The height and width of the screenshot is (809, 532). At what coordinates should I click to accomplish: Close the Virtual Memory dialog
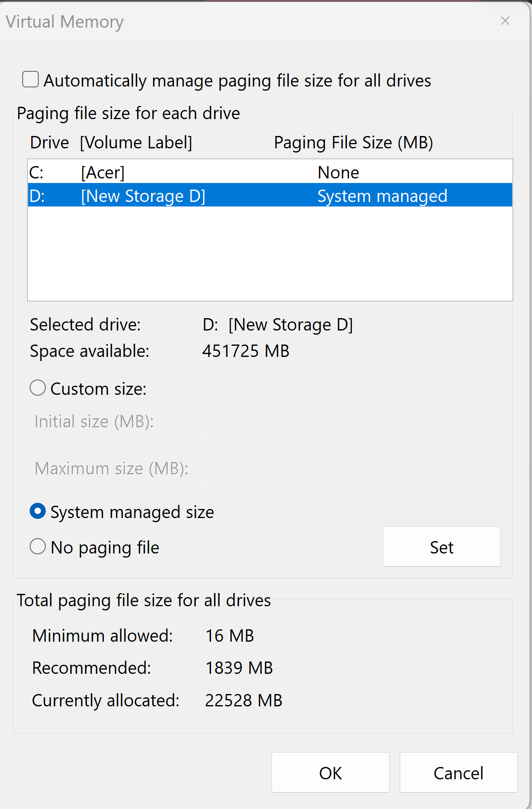point(505,21)
